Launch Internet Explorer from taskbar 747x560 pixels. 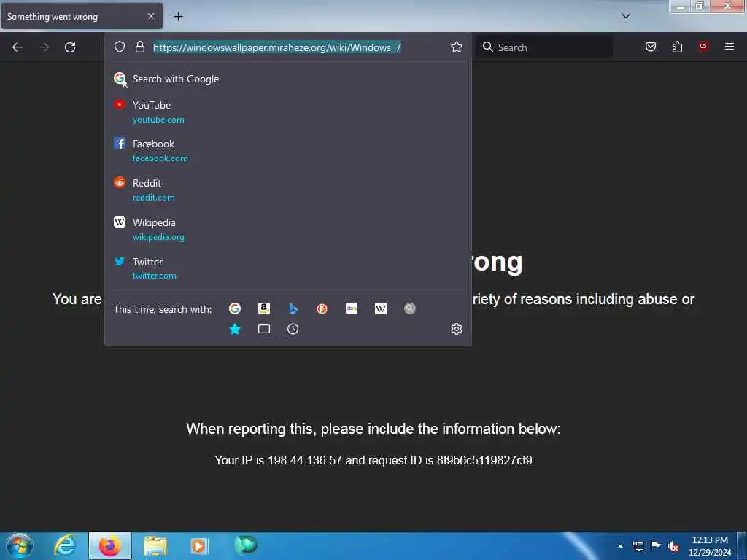[65, 545]
